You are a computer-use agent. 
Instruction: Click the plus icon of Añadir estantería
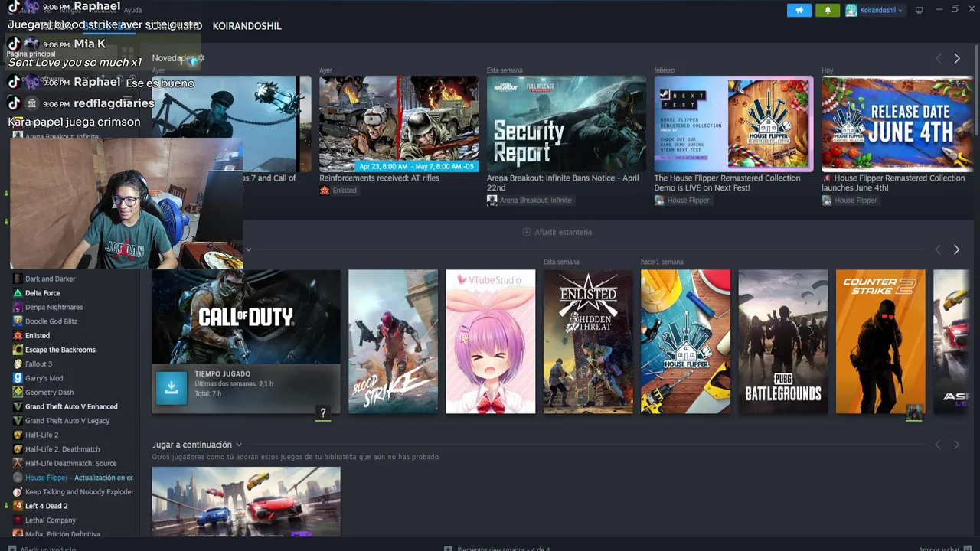527,232
